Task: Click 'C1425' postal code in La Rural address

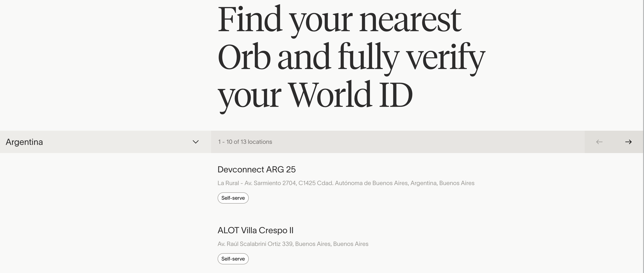Action: [307, 183]
